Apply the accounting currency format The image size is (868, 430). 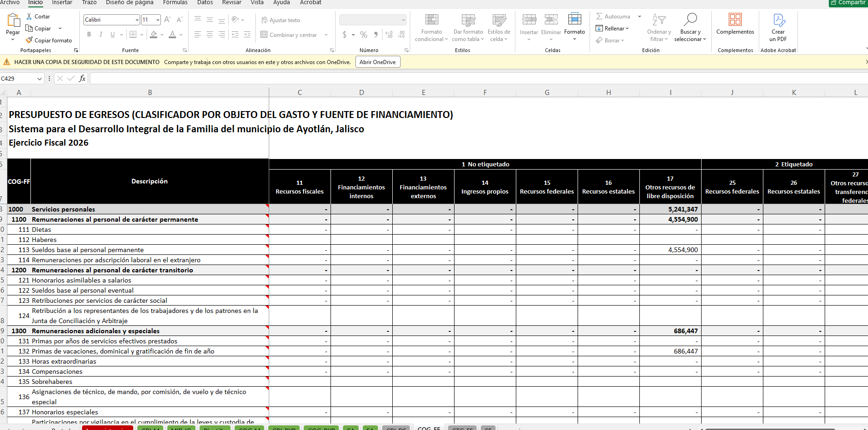tap(344, 35)
